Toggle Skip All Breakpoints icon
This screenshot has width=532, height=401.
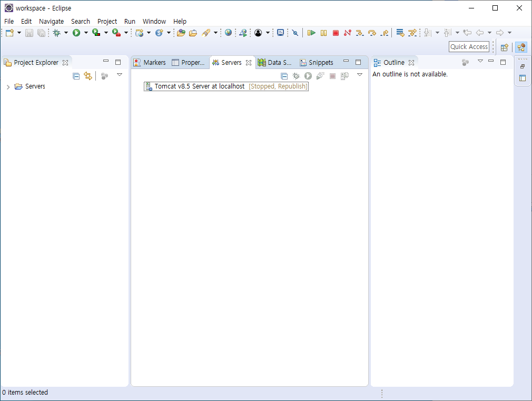point(295,33)
